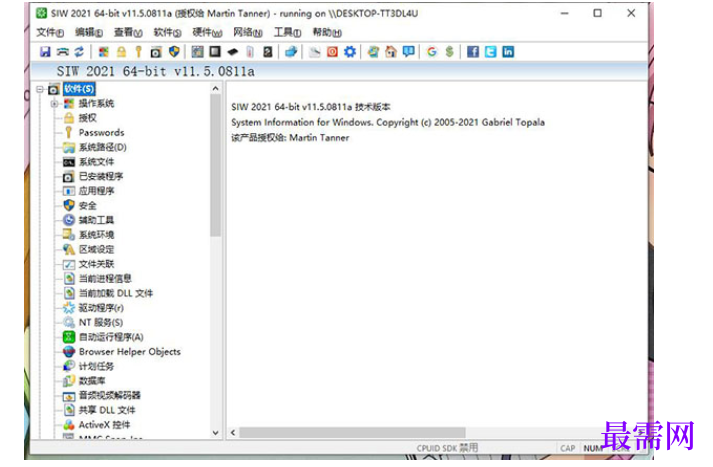Click the Google G toolbar icon

pyautogui.click(x=432, y=52)
